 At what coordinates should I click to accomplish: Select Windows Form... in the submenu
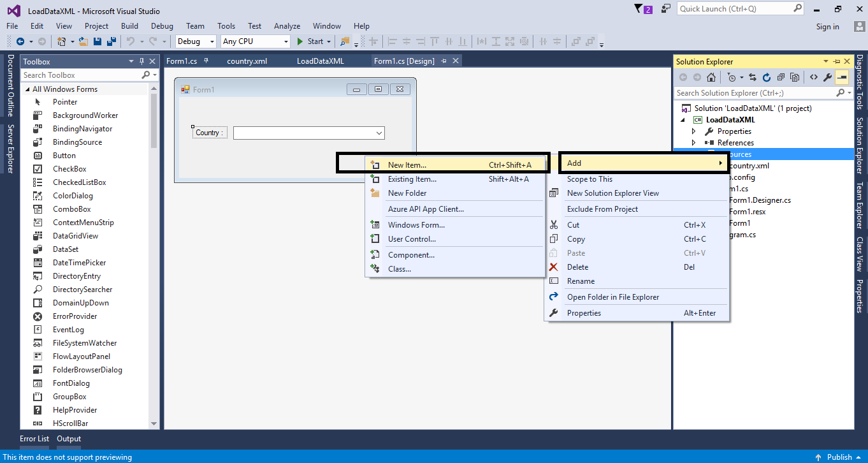(455, 225)
